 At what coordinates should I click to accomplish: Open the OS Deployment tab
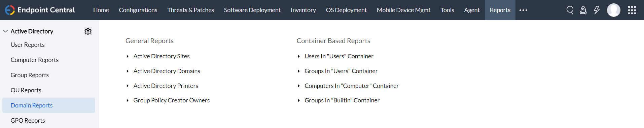pyautogui.click(x=346, y=10)
